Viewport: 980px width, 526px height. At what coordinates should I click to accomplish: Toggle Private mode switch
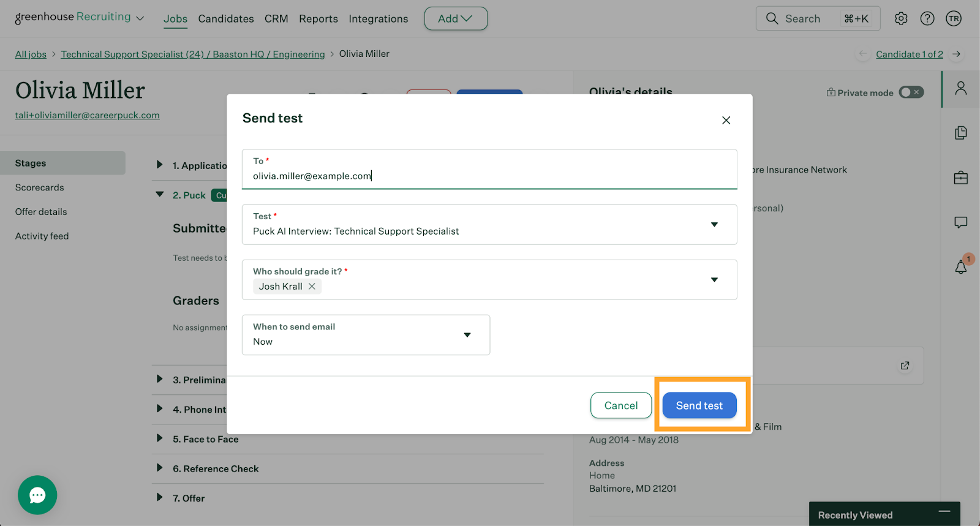click(x=911, y=92)
